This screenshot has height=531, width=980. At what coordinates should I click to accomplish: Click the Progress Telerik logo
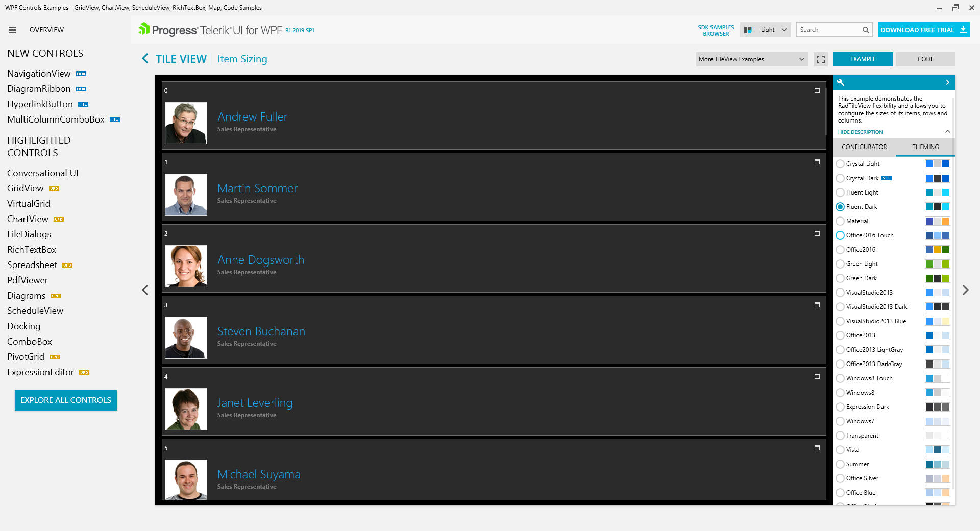[x=210, y=30]
